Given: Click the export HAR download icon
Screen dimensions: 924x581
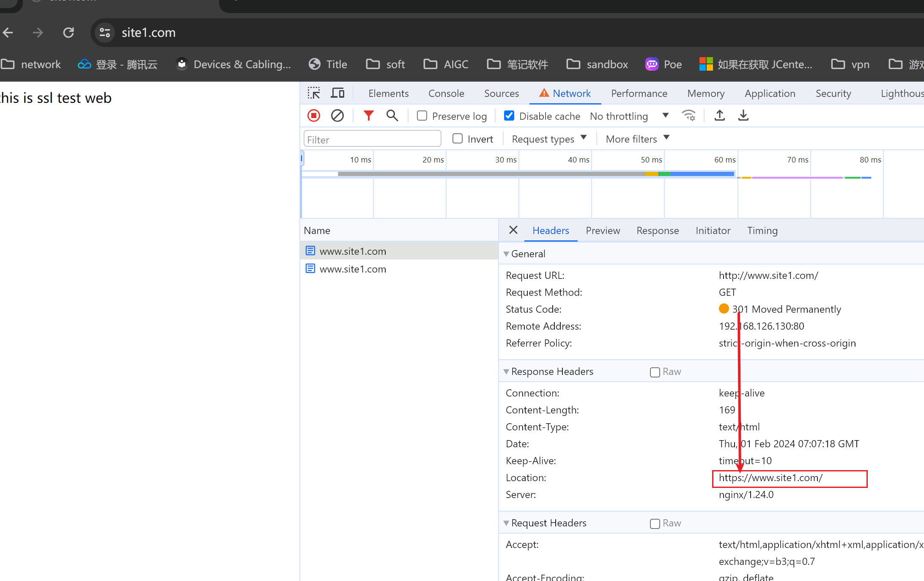Looking at the screenshot, I should point(743,116).
